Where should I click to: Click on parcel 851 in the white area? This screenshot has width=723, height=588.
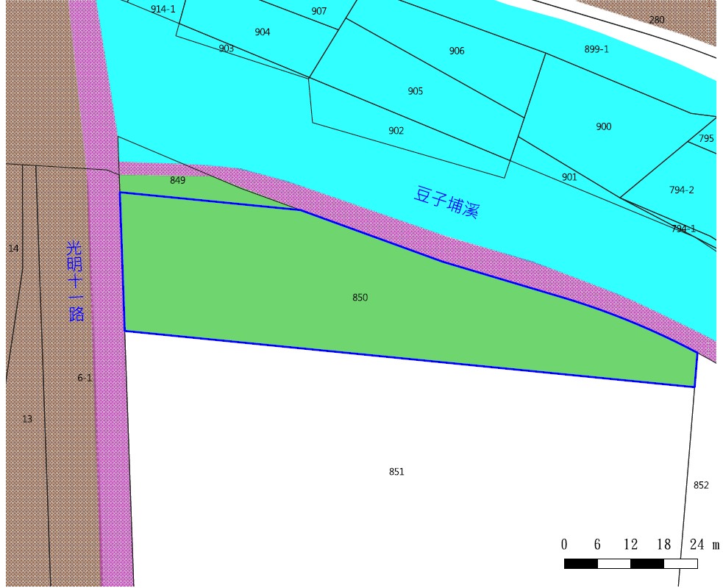click(396, 471)
